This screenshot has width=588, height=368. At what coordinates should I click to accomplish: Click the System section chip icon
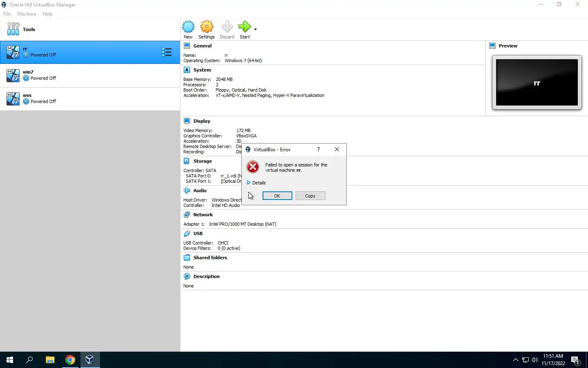tap(187, 70)
